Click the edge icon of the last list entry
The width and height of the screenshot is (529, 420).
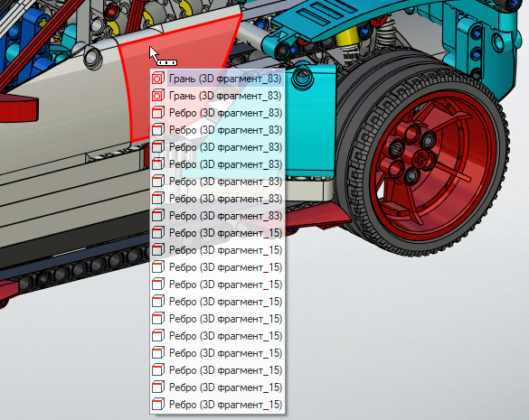click(158, 405)
